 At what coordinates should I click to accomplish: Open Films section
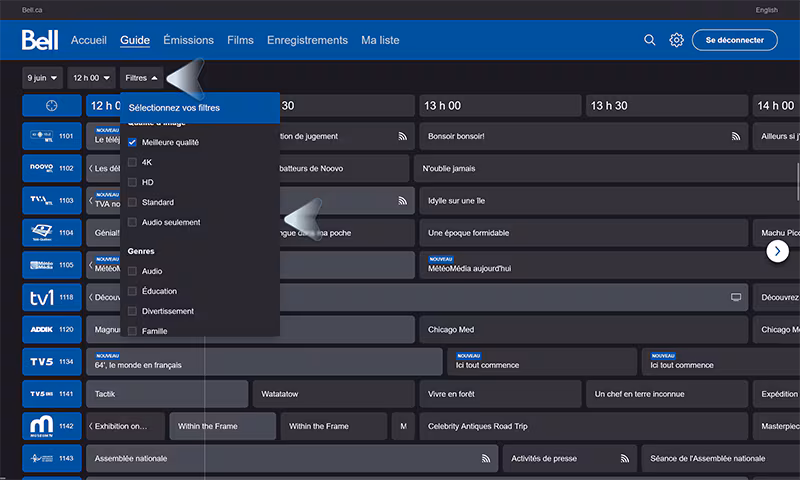240,40
